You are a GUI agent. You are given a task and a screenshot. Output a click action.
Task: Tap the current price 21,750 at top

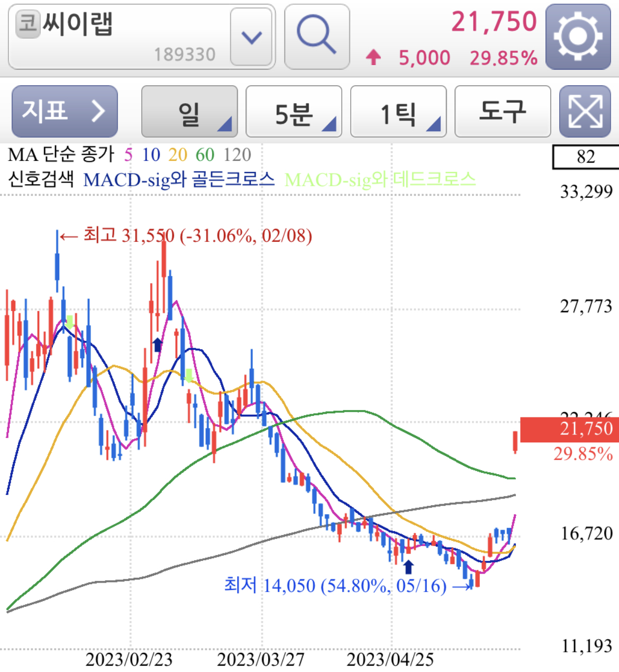(494, 22)
